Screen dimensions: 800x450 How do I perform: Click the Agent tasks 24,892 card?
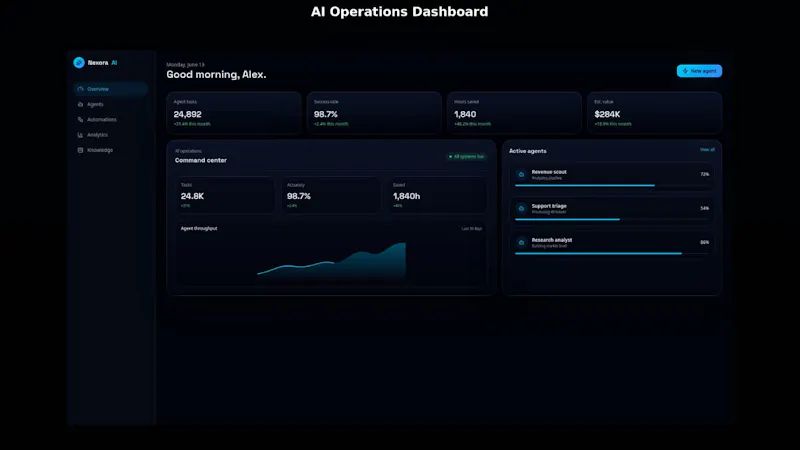click(234, 113)
